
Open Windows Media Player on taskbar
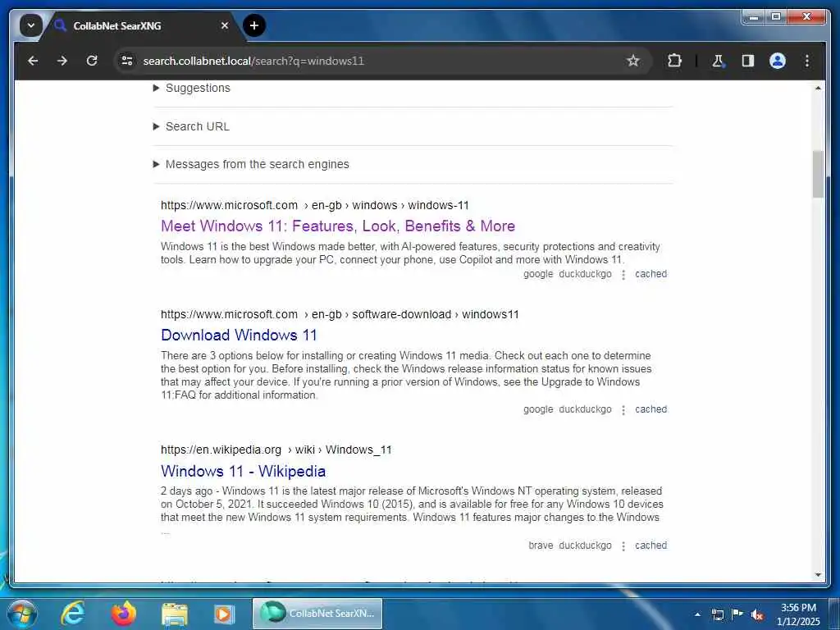[x=224, y=614]
